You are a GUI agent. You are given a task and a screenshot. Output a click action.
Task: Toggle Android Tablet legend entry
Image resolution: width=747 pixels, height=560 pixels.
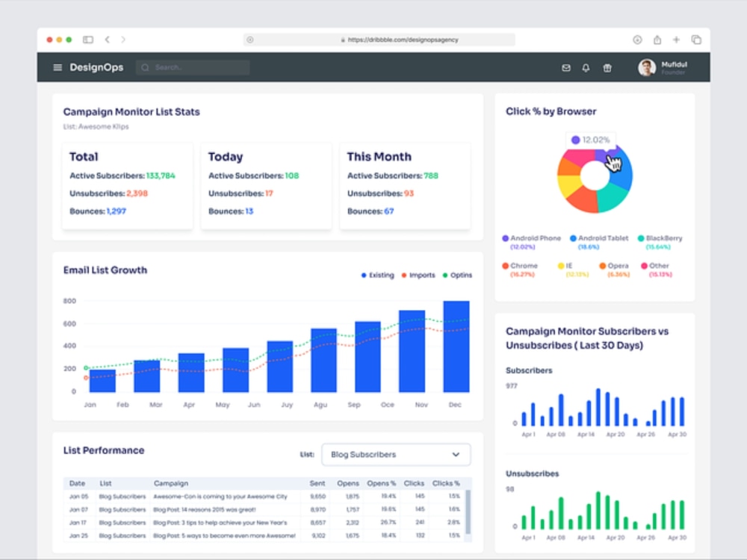point(599,242)
